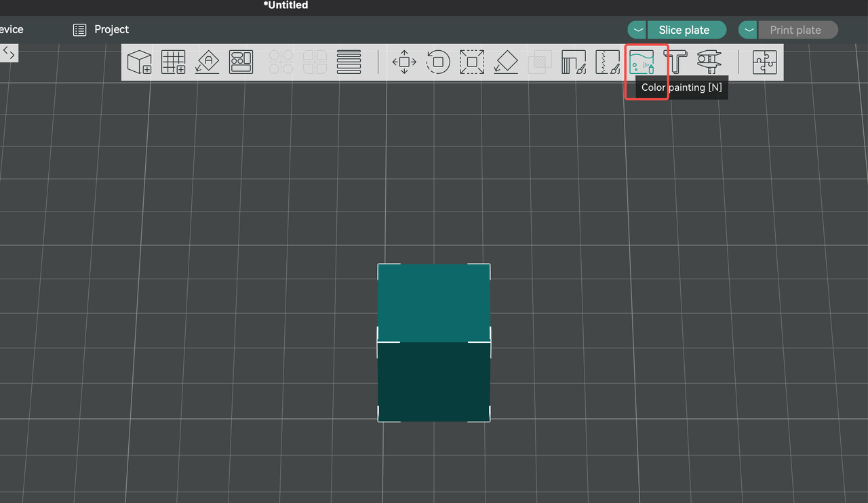
Task: Select the Rotate tool
Action: pos(438,62)
